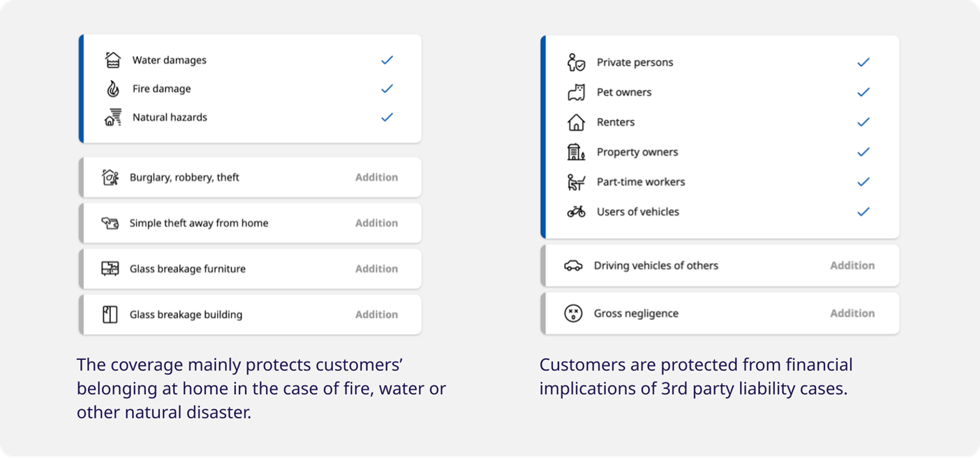Toggle the Water damages checkmark

click(x=387, y=60)
